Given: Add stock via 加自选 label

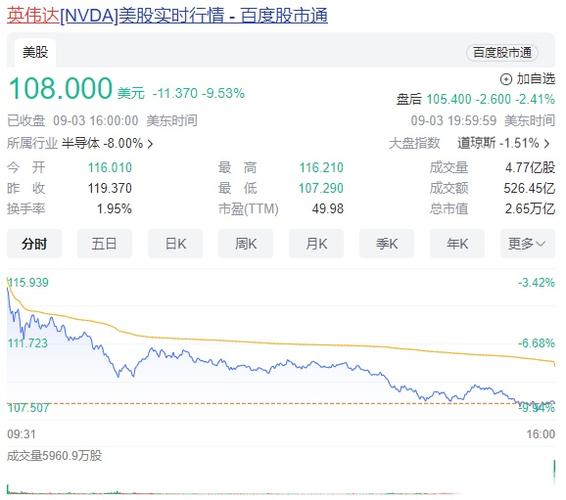Looking at the screenshot, I should tap(536, 79).
